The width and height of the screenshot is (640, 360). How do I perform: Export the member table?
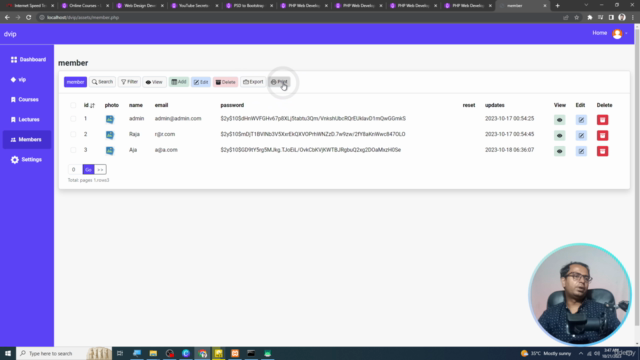tap(253, 82)
